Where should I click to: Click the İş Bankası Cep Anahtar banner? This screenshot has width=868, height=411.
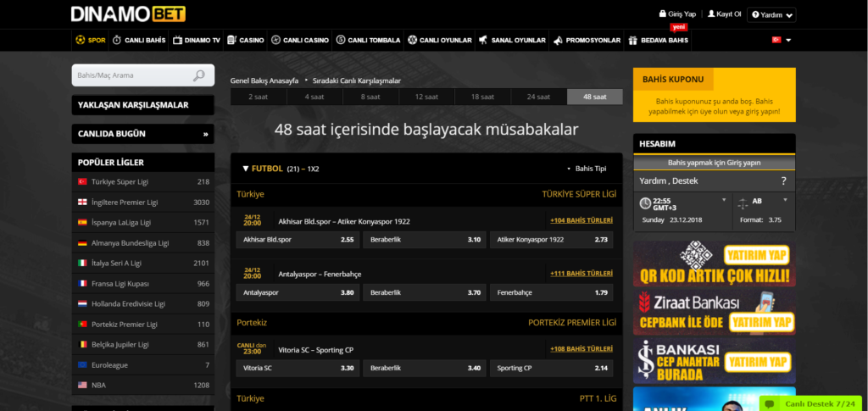pos(714,361)
